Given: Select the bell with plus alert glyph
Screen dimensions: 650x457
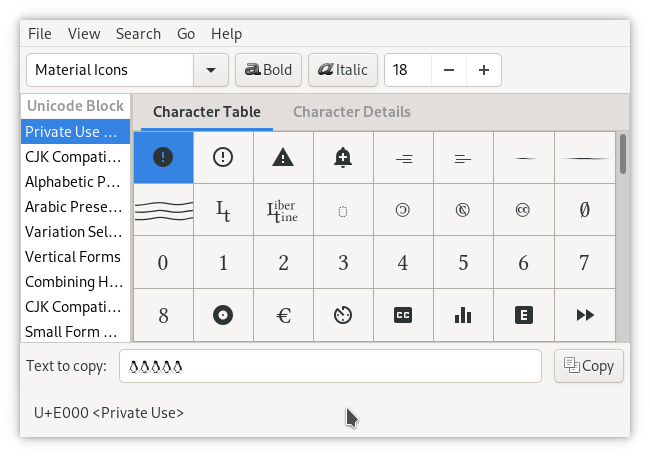Looking at the screenshot, I should coord(343,158).
